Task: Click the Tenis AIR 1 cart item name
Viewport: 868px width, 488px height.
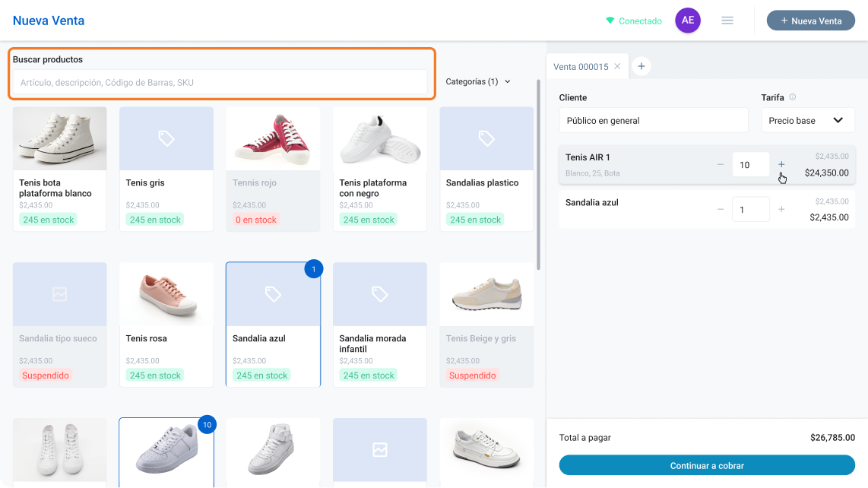Action: point(588,157)
